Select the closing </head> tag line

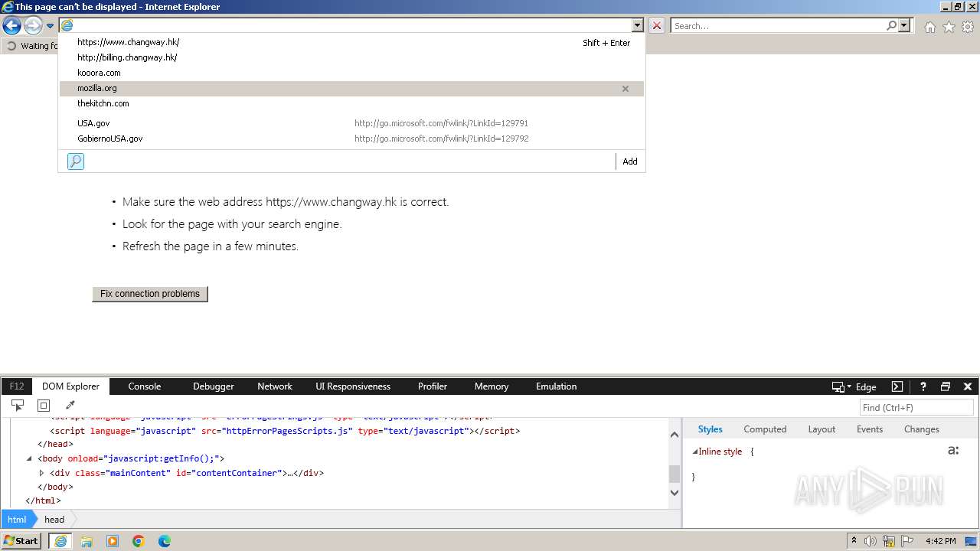click(55, 445)
